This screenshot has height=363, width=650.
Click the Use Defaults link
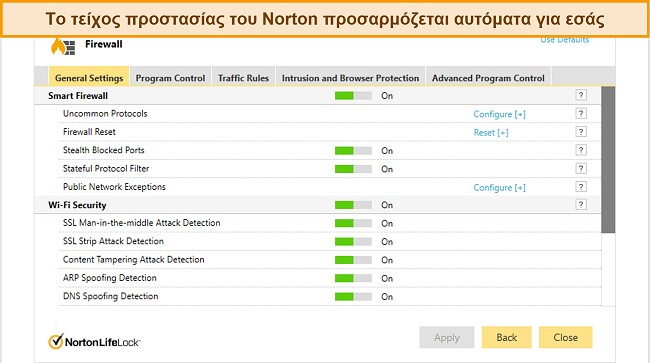click(565, 40)
